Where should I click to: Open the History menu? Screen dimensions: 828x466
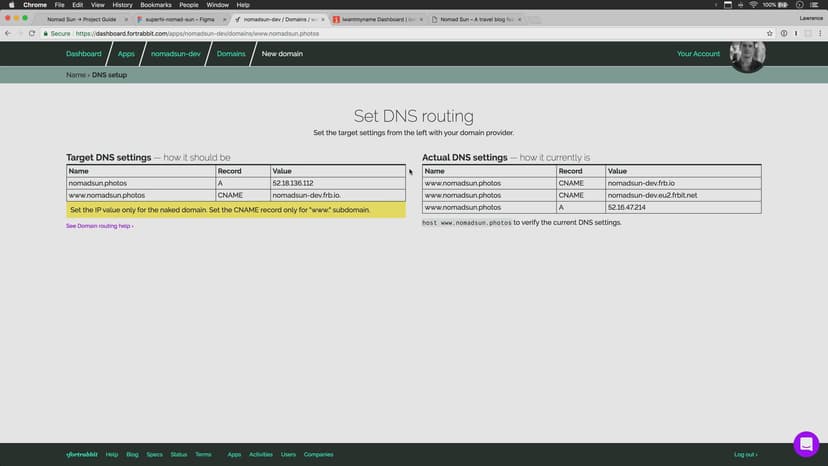(122, 5)
